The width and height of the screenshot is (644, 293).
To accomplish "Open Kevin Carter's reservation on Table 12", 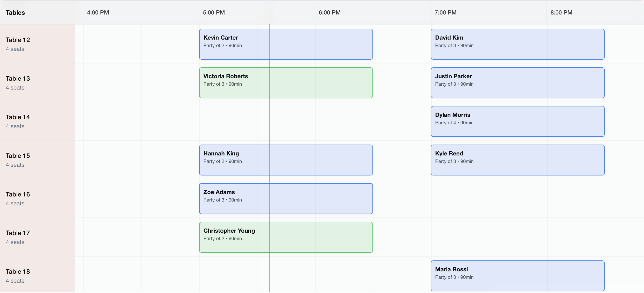I will pyautogui.click(x=286, y=44).
